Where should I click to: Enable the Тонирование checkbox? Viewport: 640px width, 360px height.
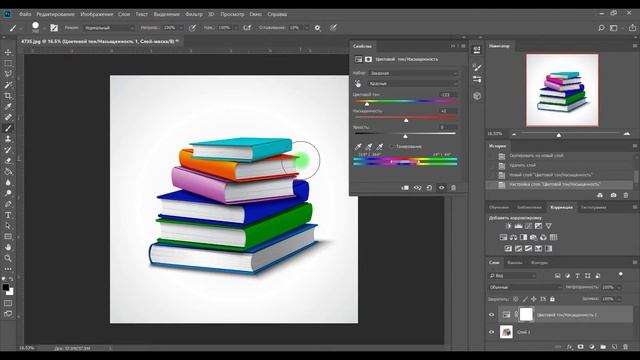(393, 147)
